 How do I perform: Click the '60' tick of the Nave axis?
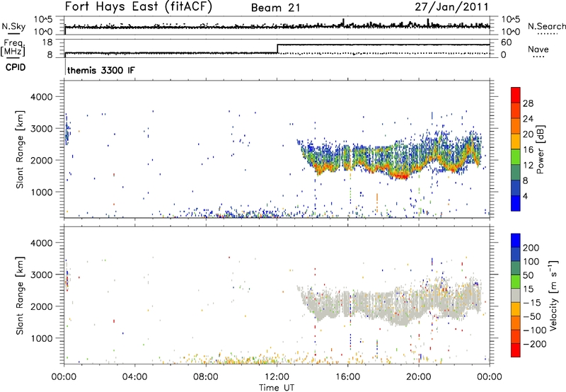point(507,42)
